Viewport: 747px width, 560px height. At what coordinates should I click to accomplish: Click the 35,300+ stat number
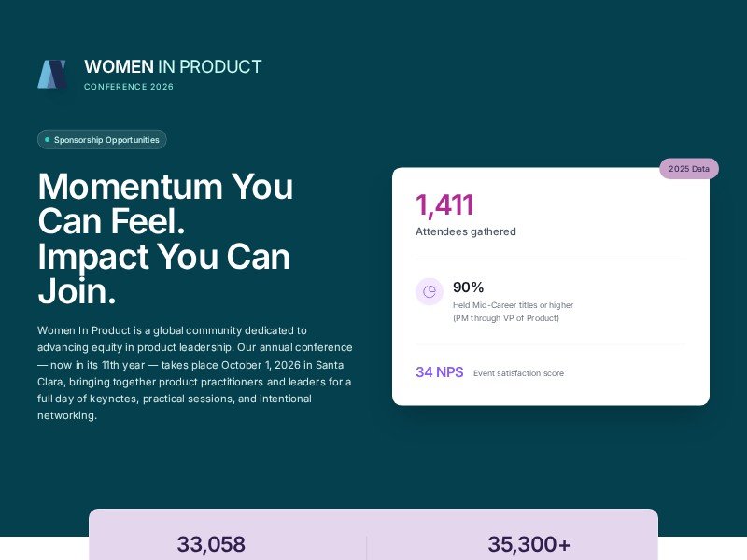(x=529, y=545)
